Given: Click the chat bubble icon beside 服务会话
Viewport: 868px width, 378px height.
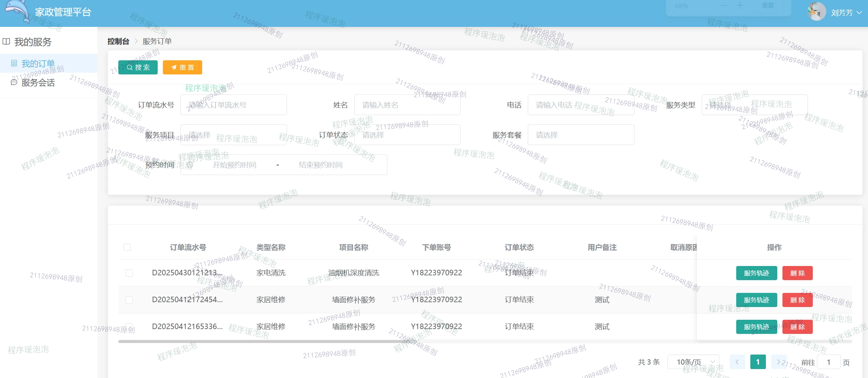Looking at the screenshot, I should point(14,82).
